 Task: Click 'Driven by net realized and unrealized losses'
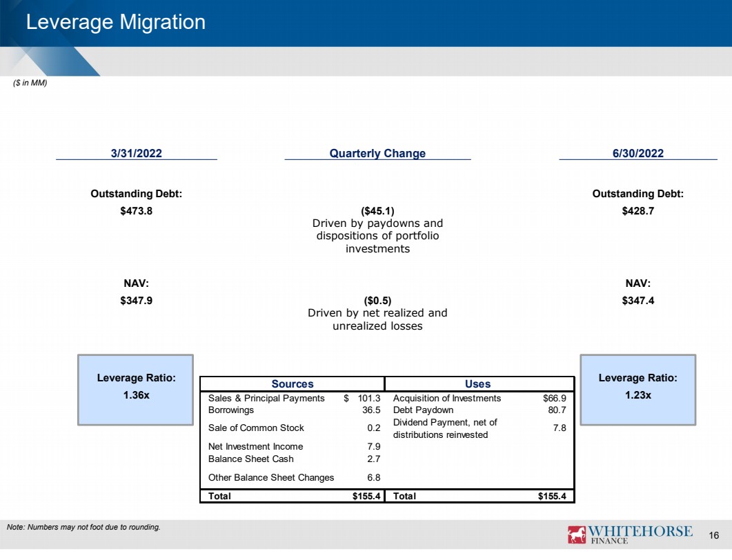(x=377, y=320)
